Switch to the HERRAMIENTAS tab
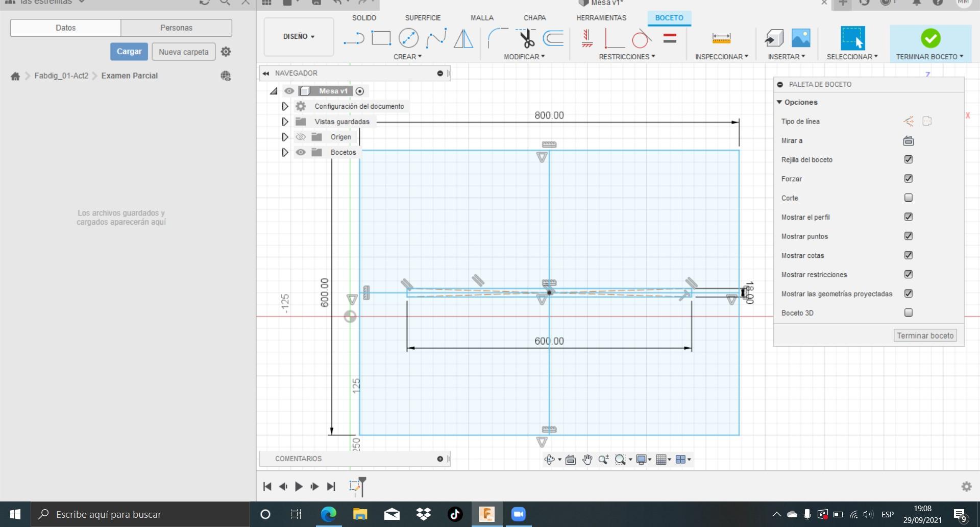 coord(601,18)
